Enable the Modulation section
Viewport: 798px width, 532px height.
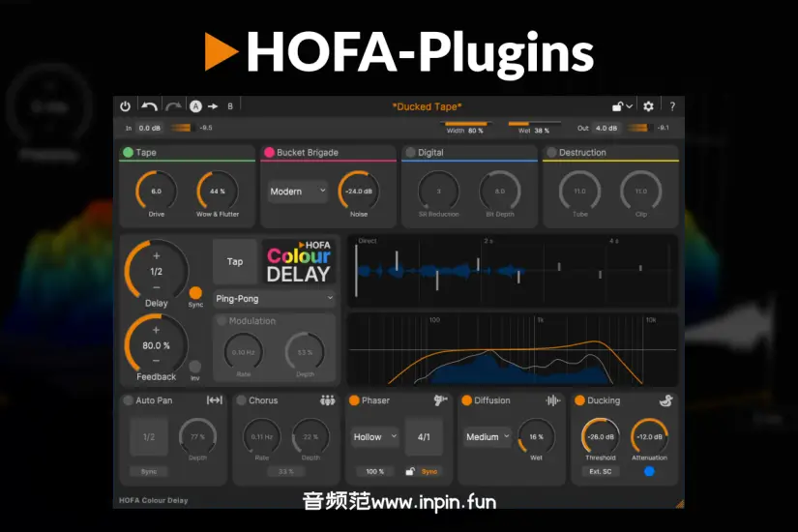pyautogui.click(x=222, y=321)
